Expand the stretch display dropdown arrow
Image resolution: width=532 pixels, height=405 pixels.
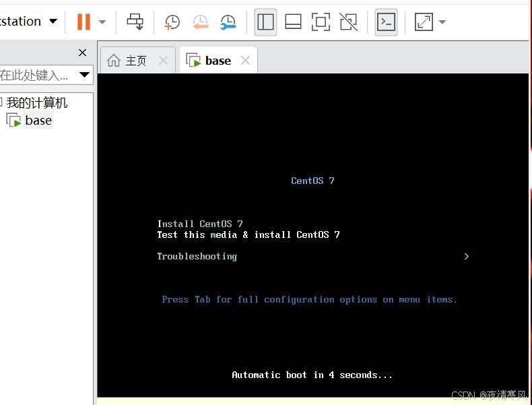[442, 22]
